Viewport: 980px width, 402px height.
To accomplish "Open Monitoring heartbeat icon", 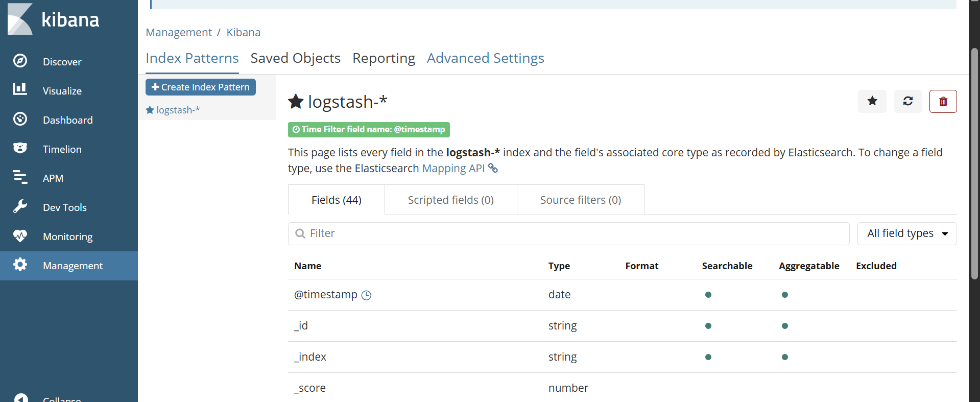I will (20, 236).
